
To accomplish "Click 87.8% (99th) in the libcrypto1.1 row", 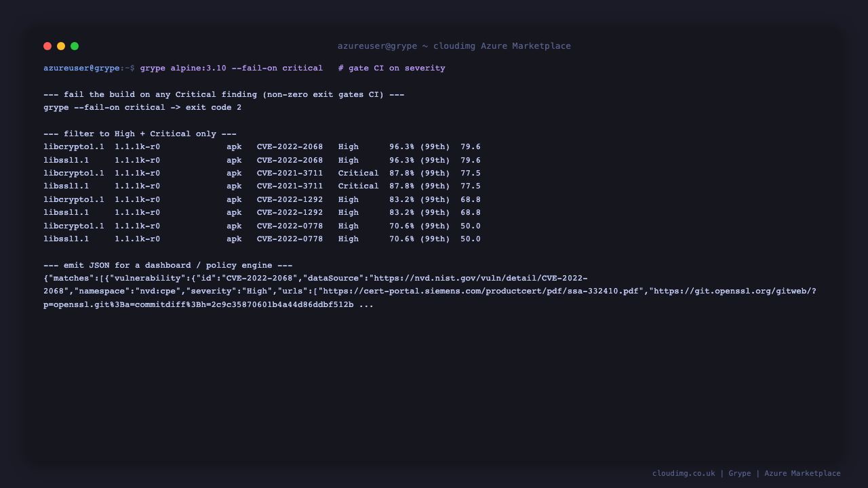I will click(420, 174).
